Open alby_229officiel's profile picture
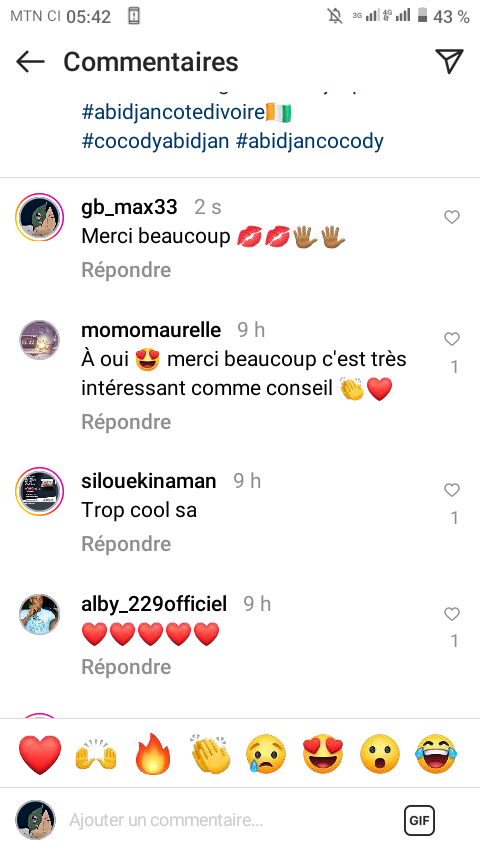480x854 pixels. (x=39, y=614)
